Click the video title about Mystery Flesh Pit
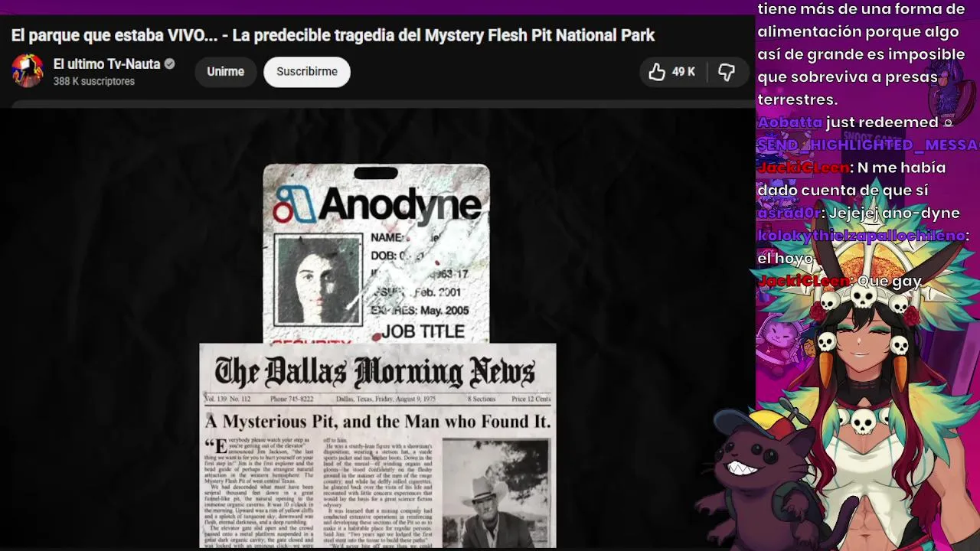Image resolution: width=980 pixels, height=551 pixels. [333, 35]
